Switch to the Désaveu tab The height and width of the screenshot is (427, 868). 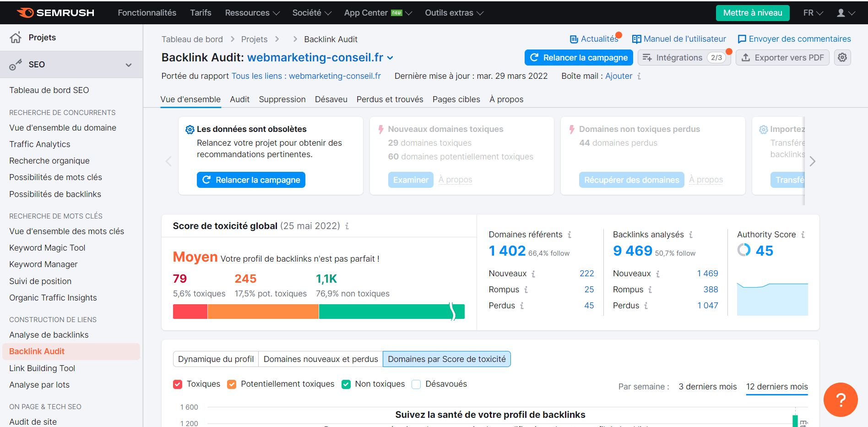tap(331, 99)
